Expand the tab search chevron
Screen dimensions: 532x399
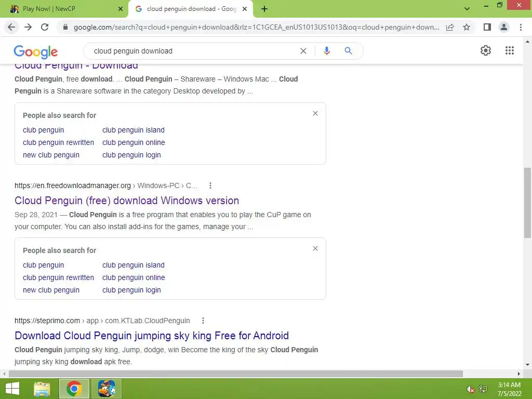click(x=467, y=9)
